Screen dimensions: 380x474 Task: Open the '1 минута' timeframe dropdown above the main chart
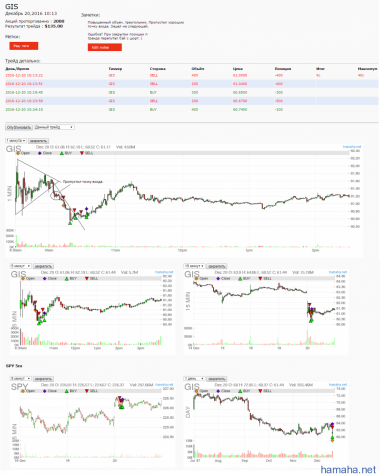click(x=16, y=141)
